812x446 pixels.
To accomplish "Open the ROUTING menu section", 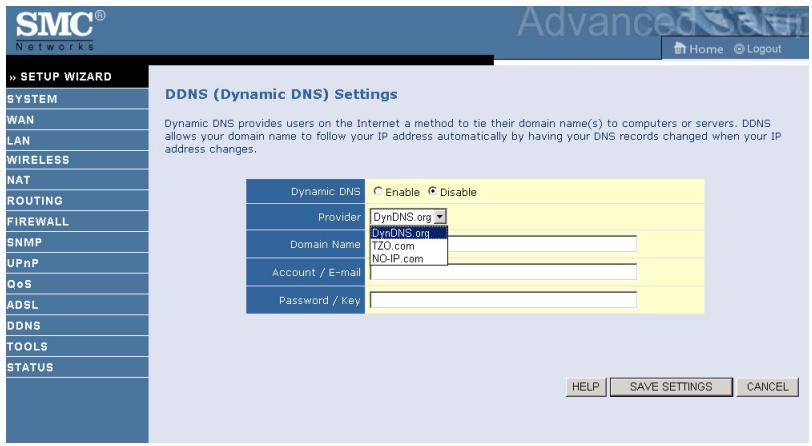I will 77,200.
